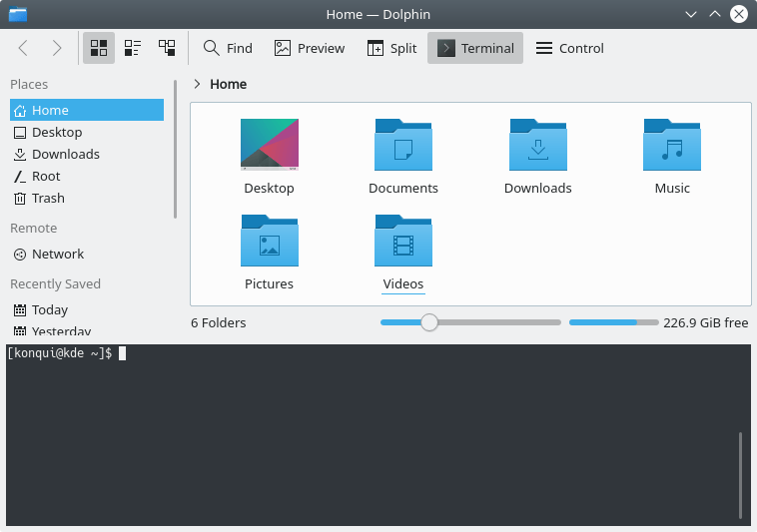Viewport: 757px width, 532px height.
Task: Open Desktop in Places sidebar
Action: click(87, 132)
